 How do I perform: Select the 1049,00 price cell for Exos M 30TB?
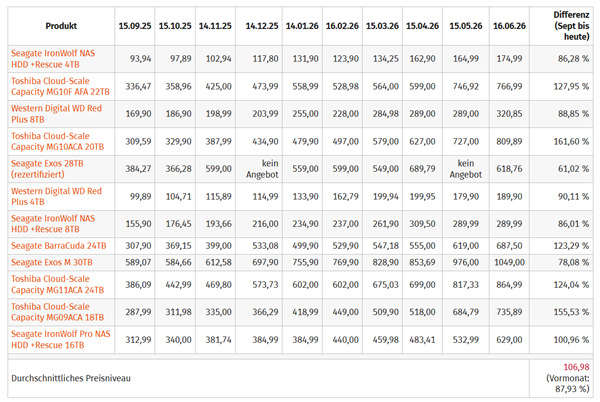(x=509, y=262)
